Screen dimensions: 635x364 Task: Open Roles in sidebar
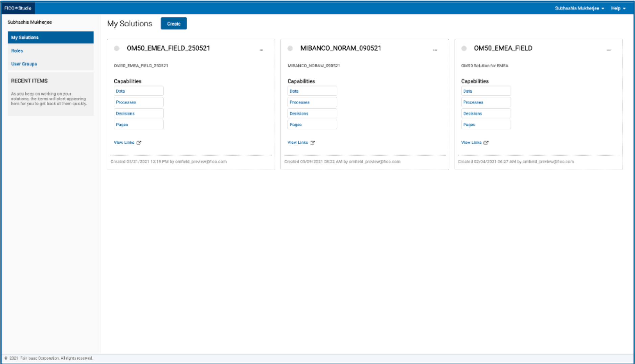[17, 51]
